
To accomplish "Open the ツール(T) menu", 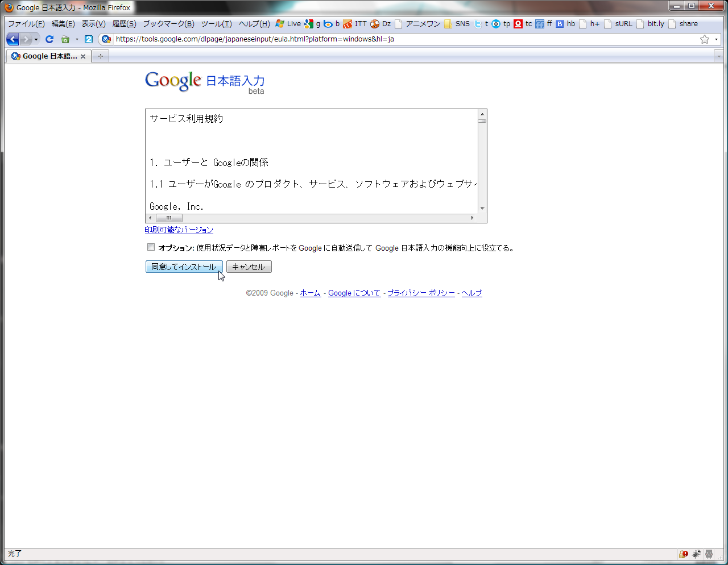I will click(x=216, y=24).
